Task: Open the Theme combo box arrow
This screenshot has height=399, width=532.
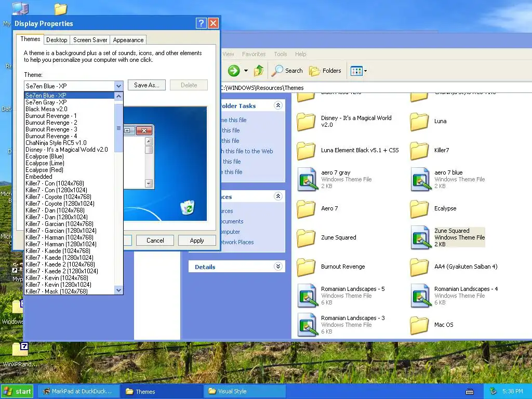Action: pos(118,86)
